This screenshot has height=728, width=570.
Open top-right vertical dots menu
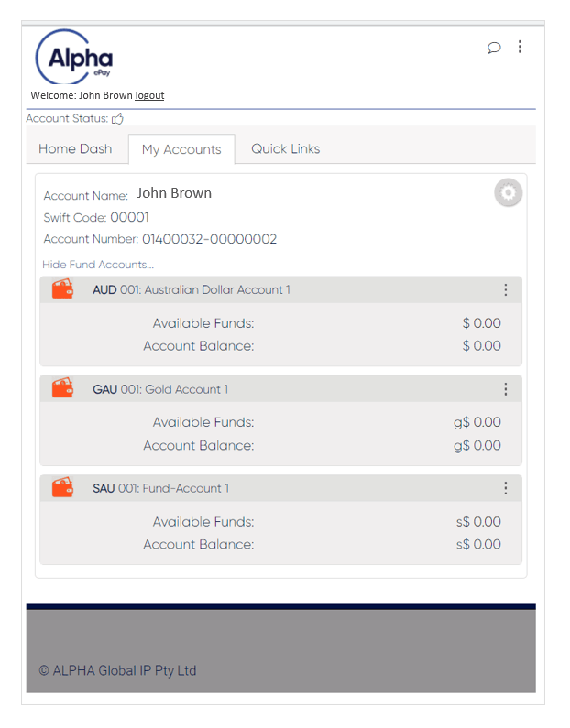click(520, 47)
